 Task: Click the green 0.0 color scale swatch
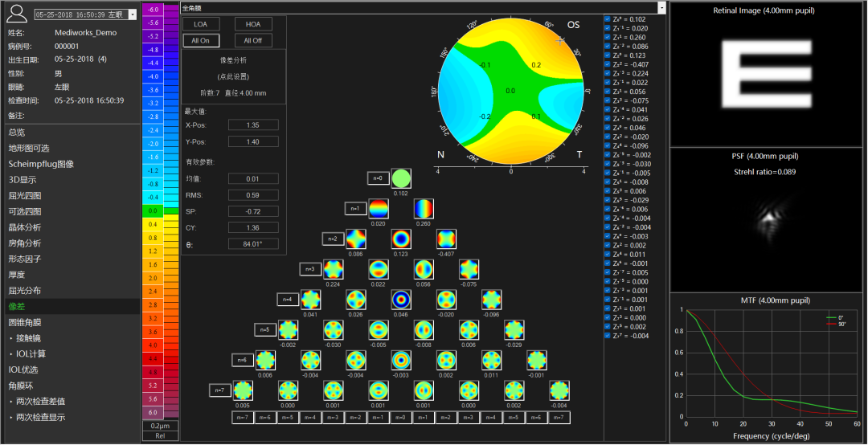click(x=152, y=211)
